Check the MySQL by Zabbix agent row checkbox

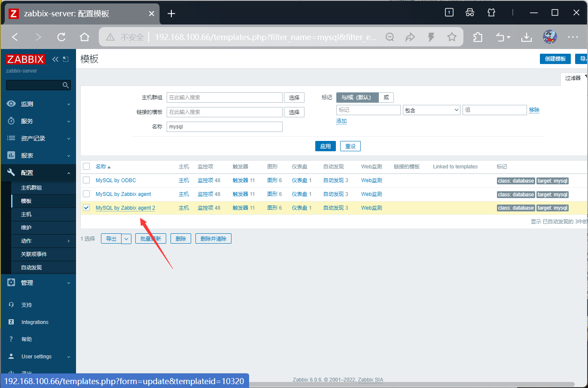tap(86, 194)
